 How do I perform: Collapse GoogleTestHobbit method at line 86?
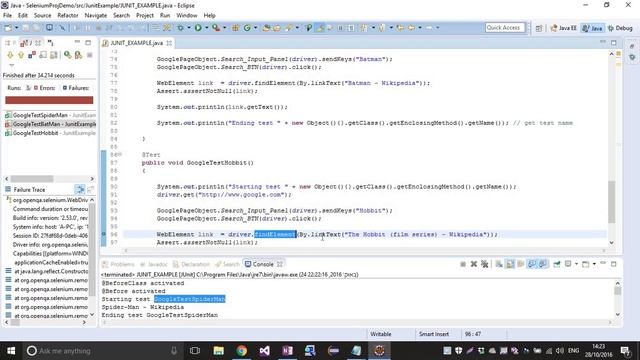pos(120,154)
